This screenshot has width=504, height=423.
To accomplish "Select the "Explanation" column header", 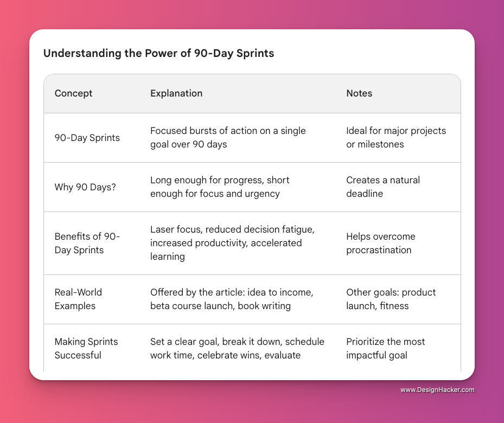I will (x=176, y=93).
